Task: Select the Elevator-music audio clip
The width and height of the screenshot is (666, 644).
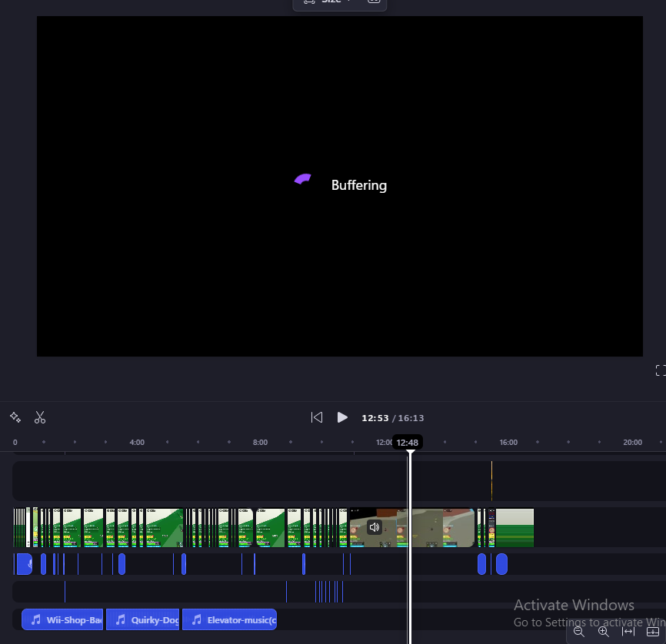Action: point(229,620)
